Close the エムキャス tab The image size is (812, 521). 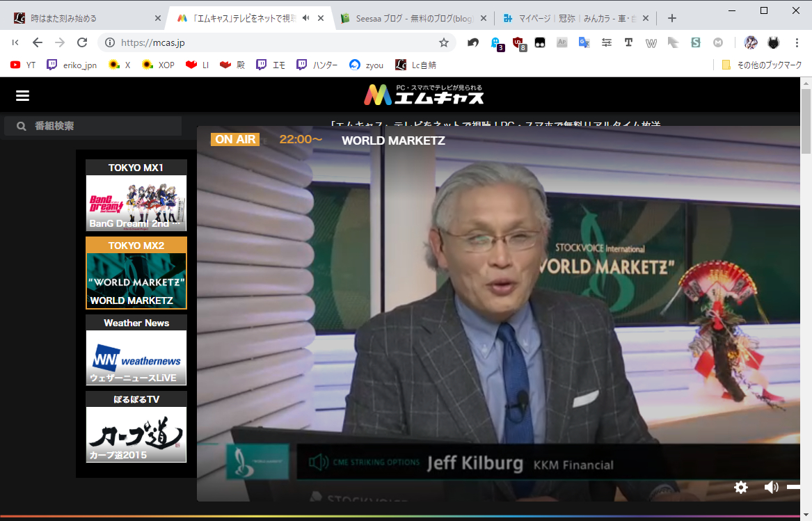coord(321,18)
